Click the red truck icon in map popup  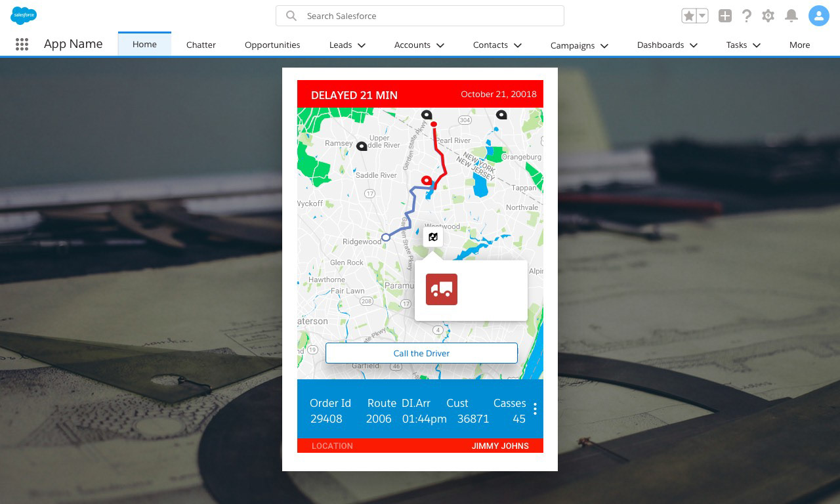441,289
